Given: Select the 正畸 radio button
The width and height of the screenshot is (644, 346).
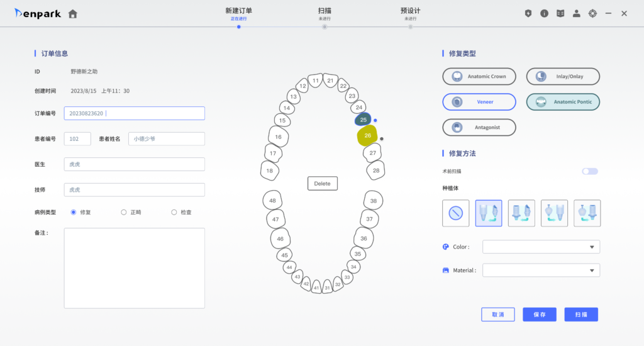Looking at the screenshot, I should [124, 213].
